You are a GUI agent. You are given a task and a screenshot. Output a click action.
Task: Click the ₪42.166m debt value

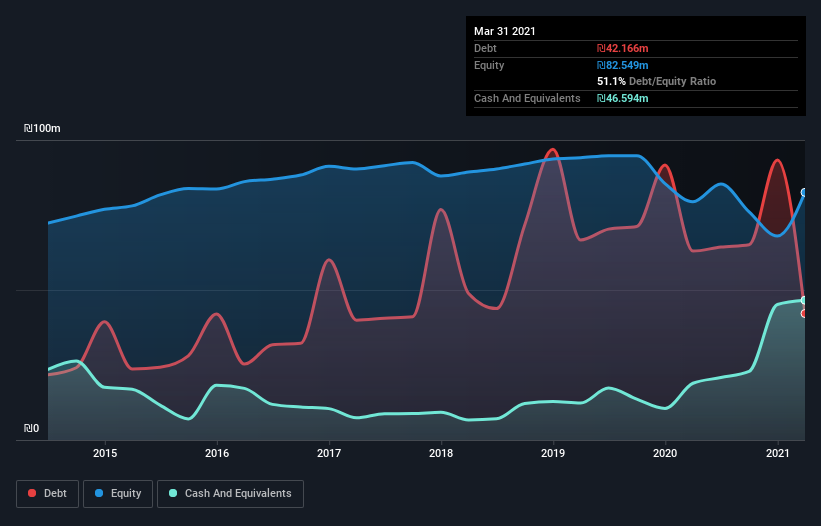click(x=623, y=48)
